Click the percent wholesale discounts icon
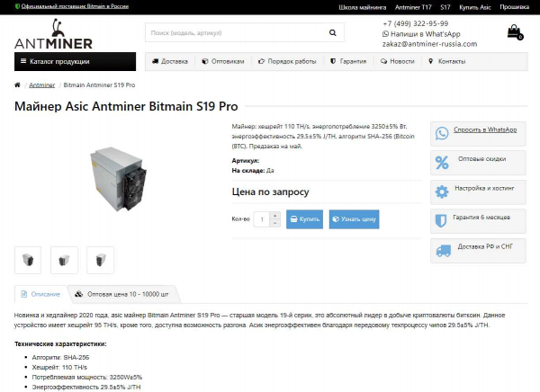Viewport: 540px width, 392px height. pyautogui.click(x=442, y=163)
